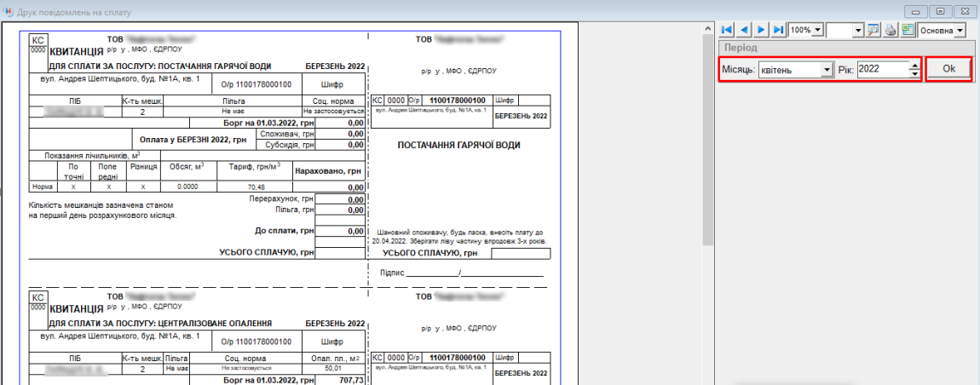
Task: Click the printer icon to print receipts
Action: [x=891, y=30]
